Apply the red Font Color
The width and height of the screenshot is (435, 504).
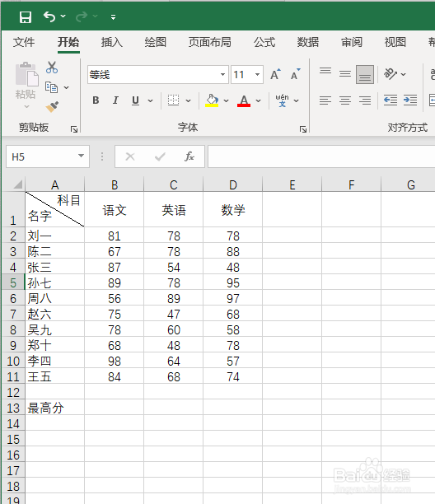244,100
